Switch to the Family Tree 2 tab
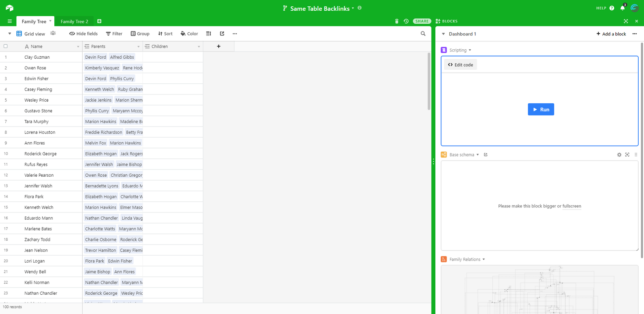The height and width of the screenshot is (314, 644). tap(74, 21)
